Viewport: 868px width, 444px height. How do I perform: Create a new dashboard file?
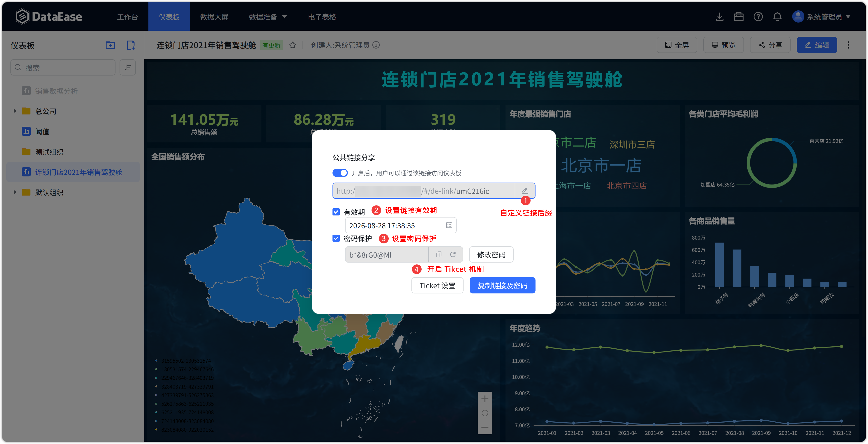[130, 46]
